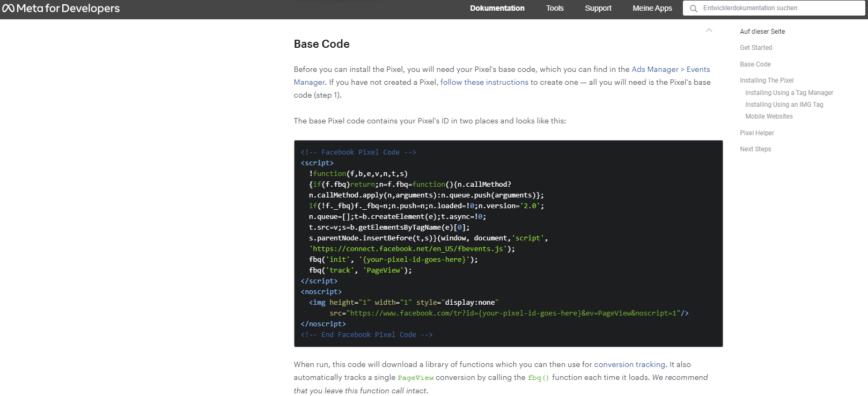
Task: Jump to Next Steps section
Action: (755, 149)
